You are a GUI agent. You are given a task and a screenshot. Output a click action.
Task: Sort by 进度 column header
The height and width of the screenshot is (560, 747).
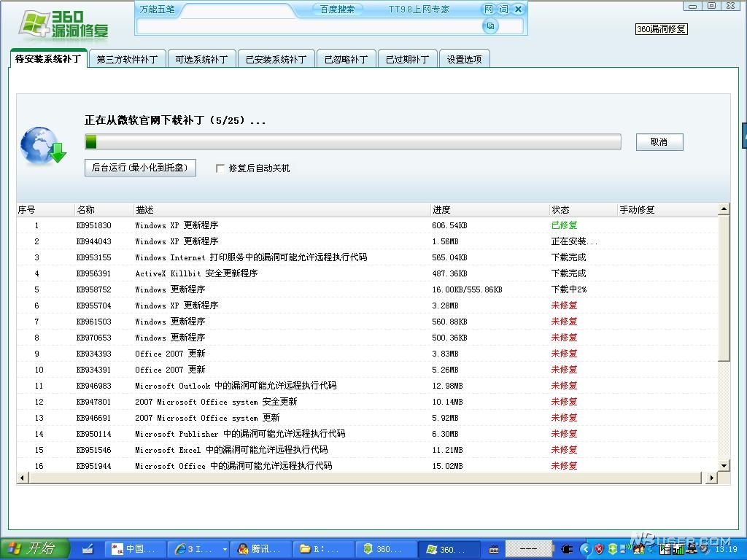490,209
